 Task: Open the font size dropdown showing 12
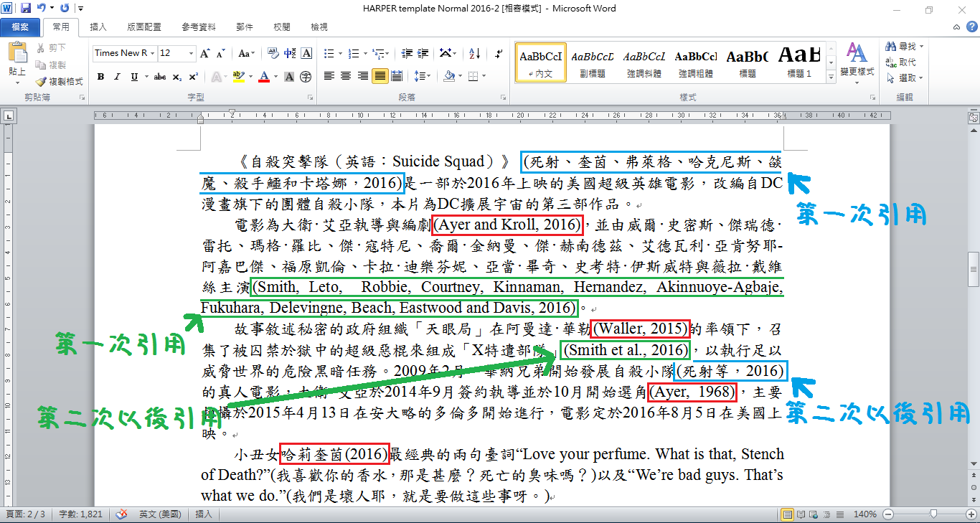tap(191, 53)
